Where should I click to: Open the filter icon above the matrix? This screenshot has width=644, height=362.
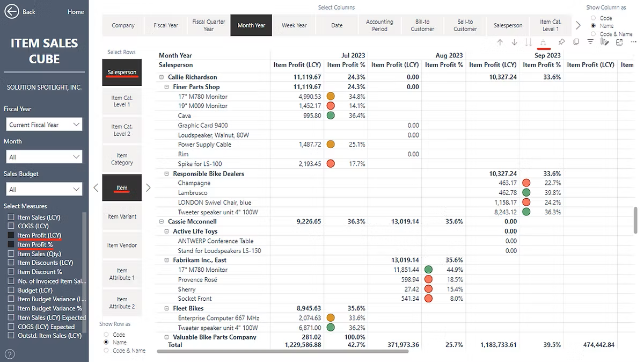590,42
